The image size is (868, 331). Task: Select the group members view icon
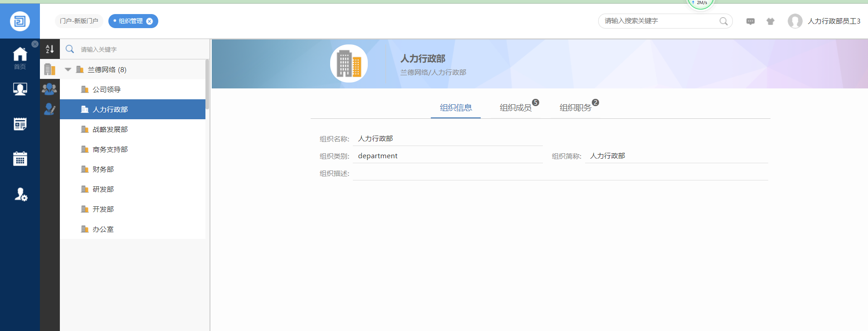coord(49,89)
